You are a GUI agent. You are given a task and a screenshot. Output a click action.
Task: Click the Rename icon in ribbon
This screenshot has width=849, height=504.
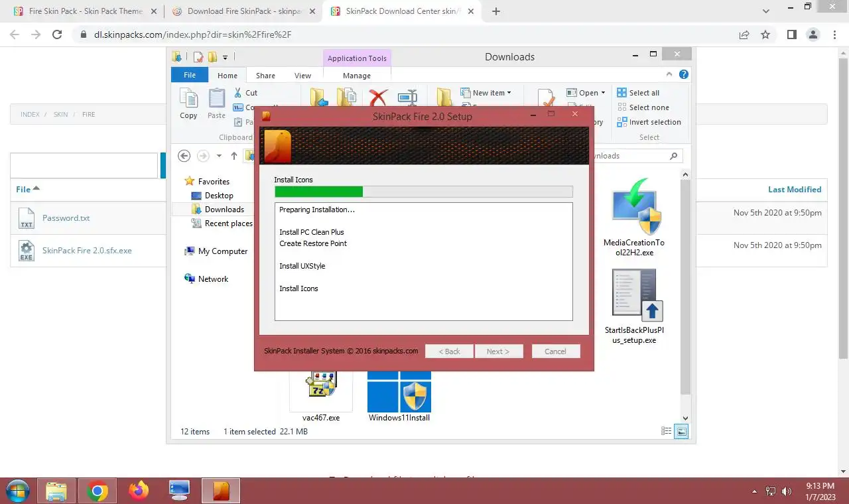[x=407, y=98]
